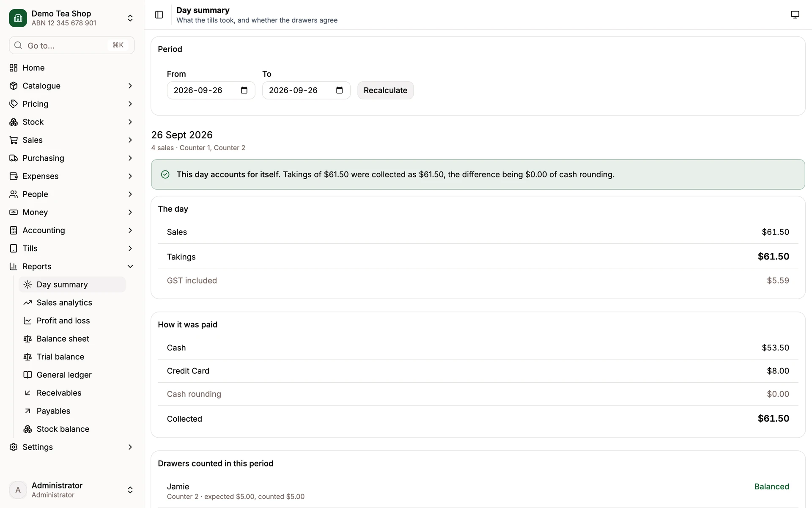Screen dimensions: 812x508
Task: Click the Collected total $61.50 value
Action: (773, 419)
